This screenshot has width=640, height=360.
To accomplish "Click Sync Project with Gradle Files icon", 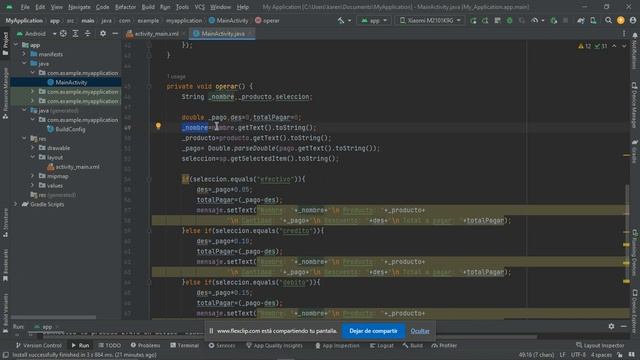I will [581, 20].
